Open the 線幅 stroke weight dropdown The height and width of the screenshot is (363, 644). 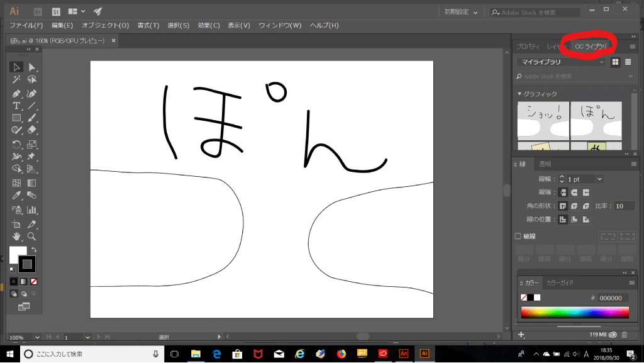pyautogui.click(x=600, y=179)
